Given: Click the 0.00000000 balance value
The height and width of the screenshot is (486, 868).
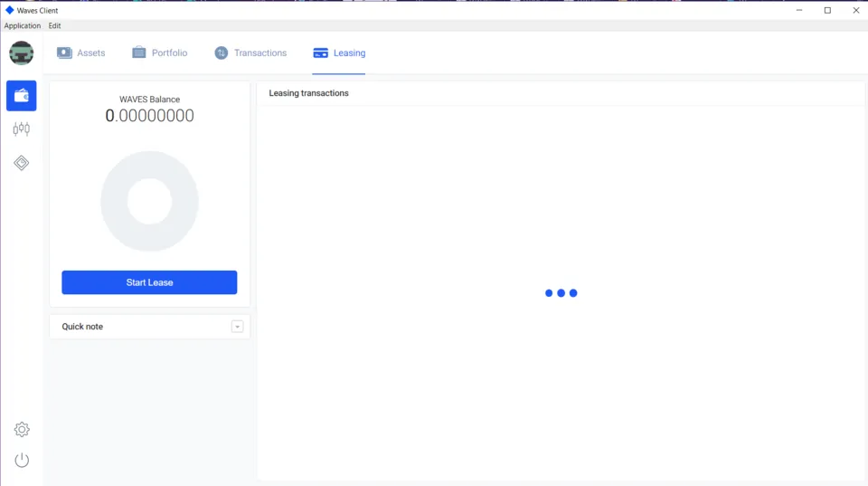Looking at the screenshot, I should (x=149, y=116).
